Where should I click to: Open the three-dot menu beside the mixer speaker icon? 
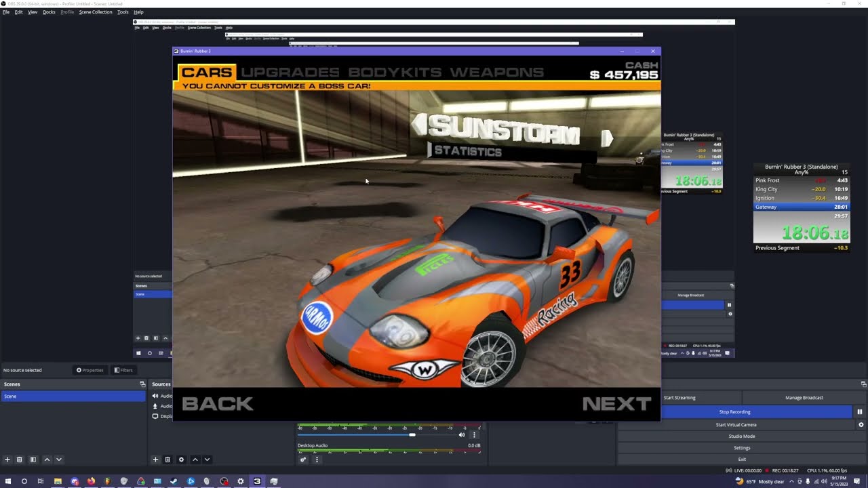474,434
